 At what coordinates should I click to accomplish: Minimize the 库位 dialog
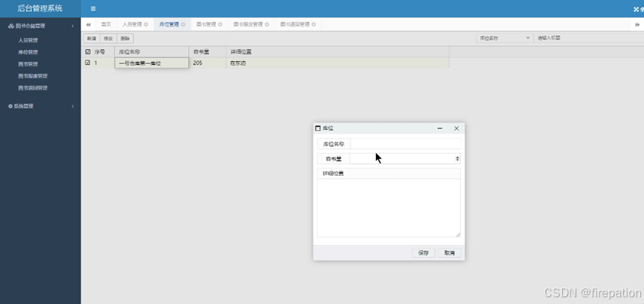click(440, 129)
